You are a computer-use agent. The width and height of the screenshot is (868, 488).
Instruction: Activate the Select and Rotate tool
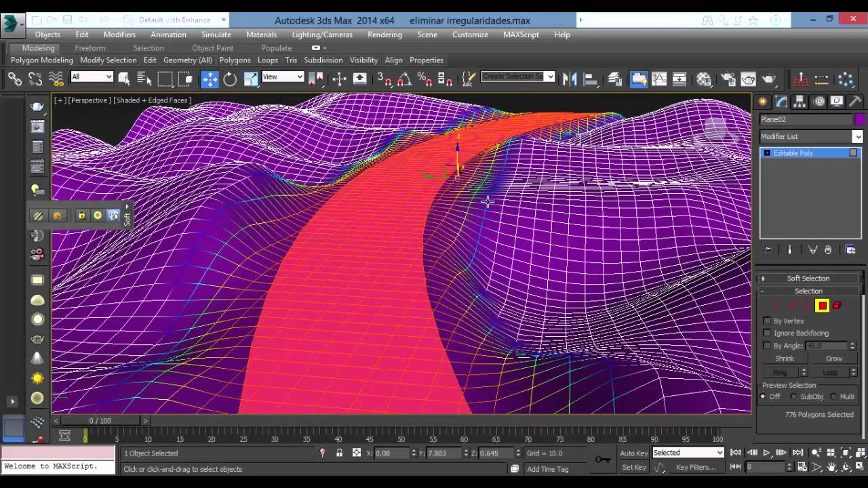(x=230, y=79)
